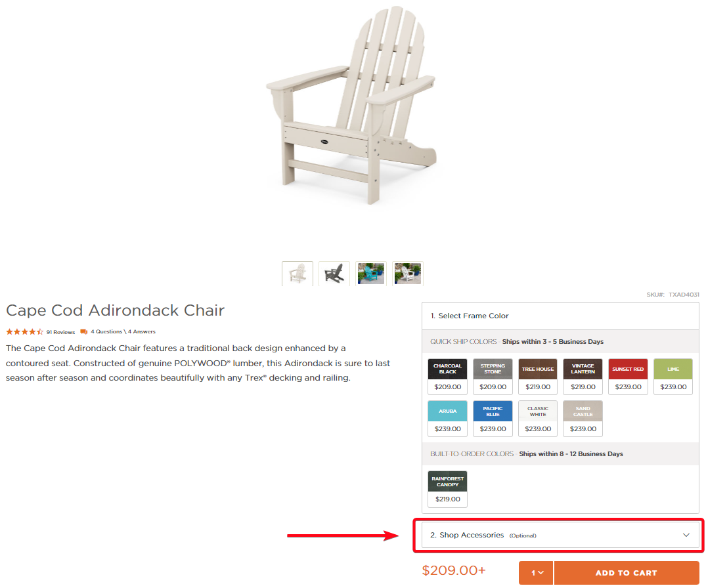Choose the Sunset Red frame color
The height and width of the screenshot is (588, 706).
[628, 369]
